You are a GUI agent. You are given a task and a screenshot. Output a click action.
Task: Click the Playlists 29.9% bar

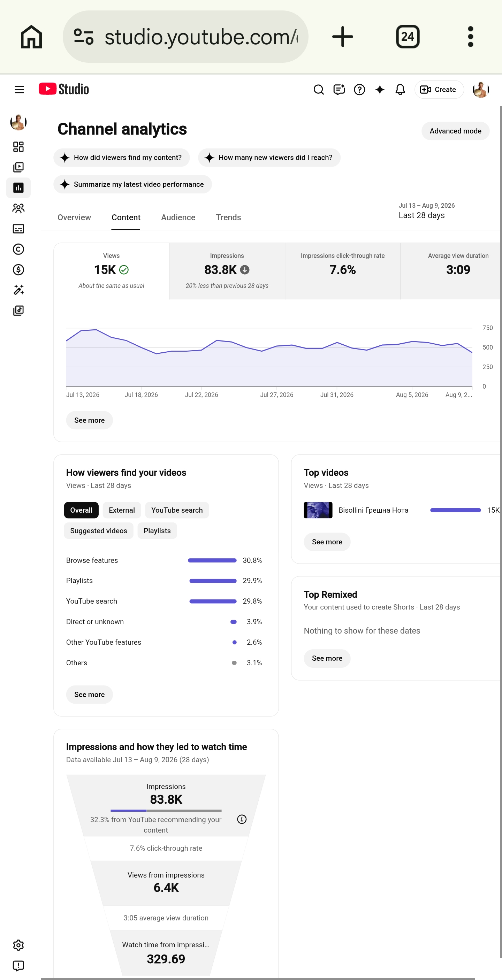[x=213, y=581]
